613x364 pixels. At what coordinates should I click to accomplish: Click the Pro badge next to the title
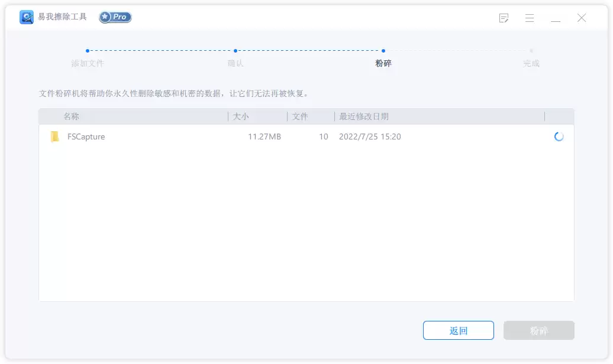(115, 17)
